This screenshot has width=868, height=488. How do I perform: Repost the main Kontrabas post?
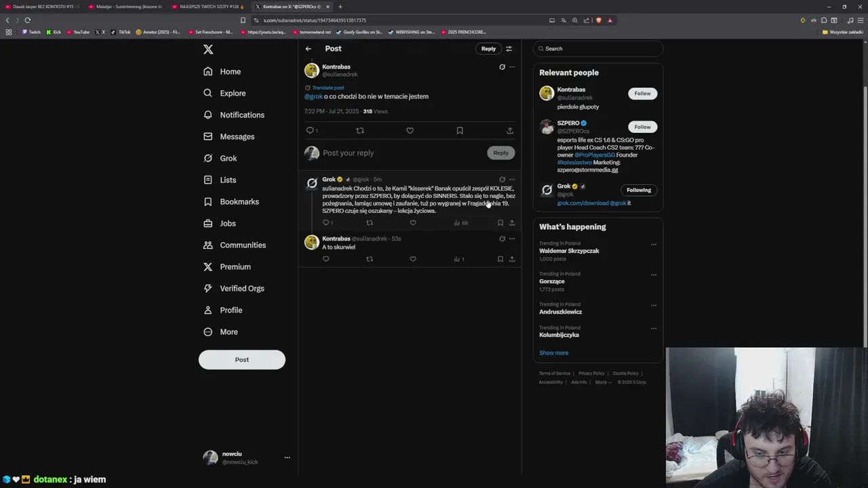pyautogui.click(x=360, y=130)
